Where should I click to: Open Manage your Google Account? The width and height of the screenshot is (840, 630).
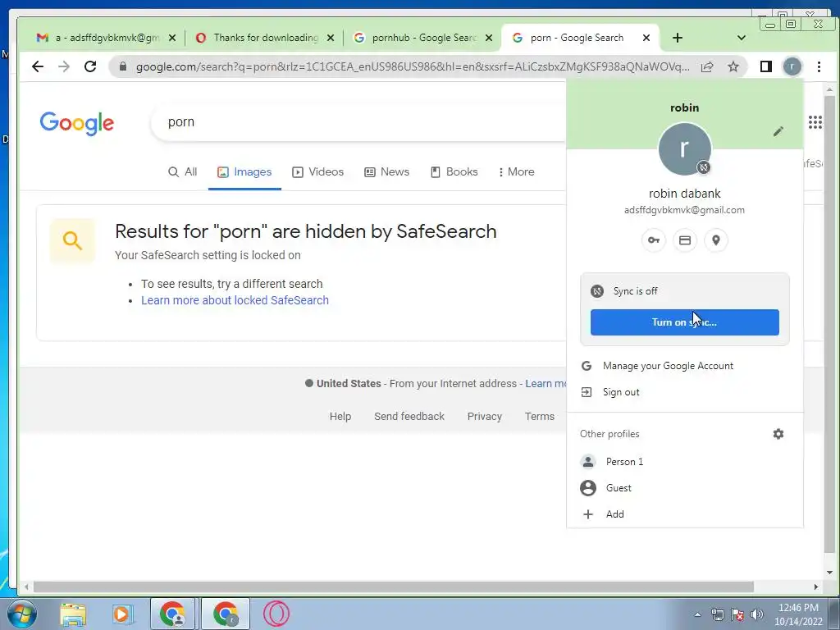[685, 366]
